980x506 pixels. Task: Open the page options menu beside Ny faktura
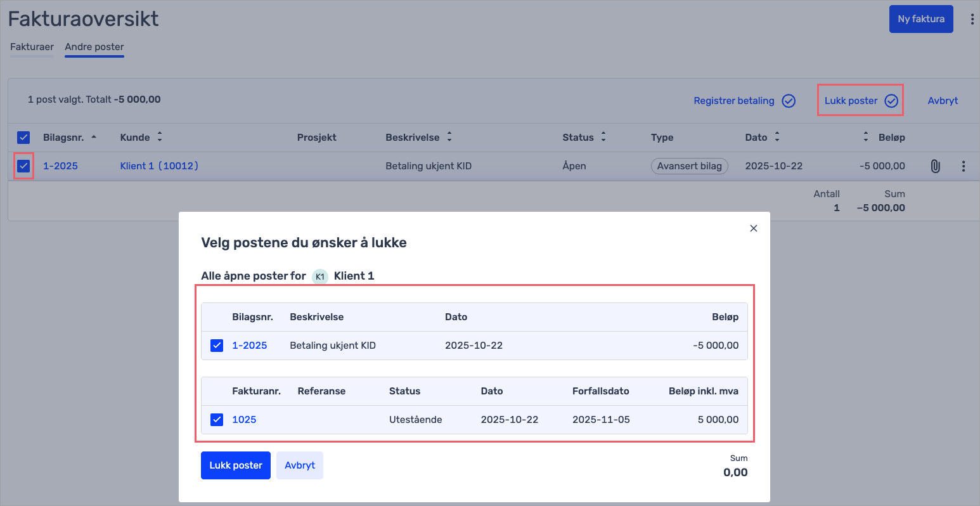(x=972, y=19)
